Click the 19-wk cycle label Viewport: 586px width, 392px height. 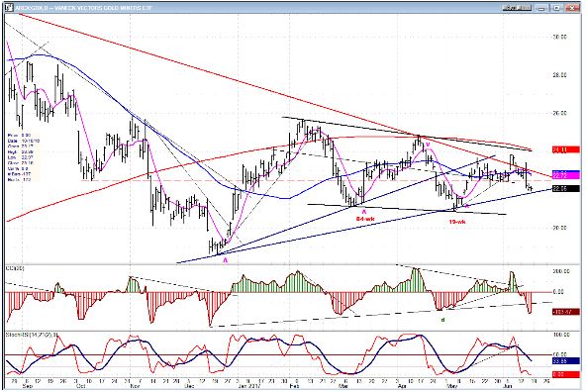(x=456, y=222)
